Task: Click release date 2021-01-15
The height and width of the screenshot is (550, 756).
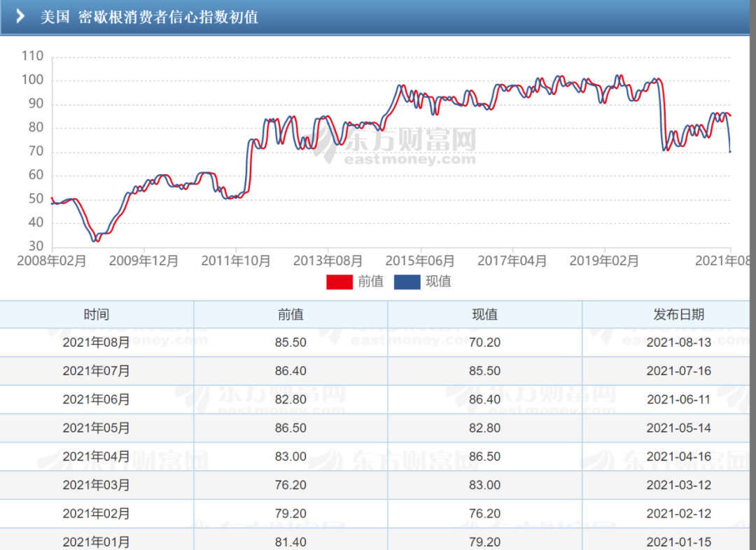Action: [x=679, y=542]
